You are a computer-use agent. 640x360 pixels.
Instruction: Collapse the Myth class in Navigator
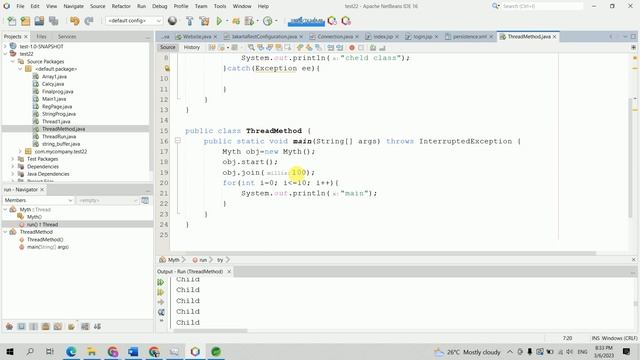click(5, 209)
